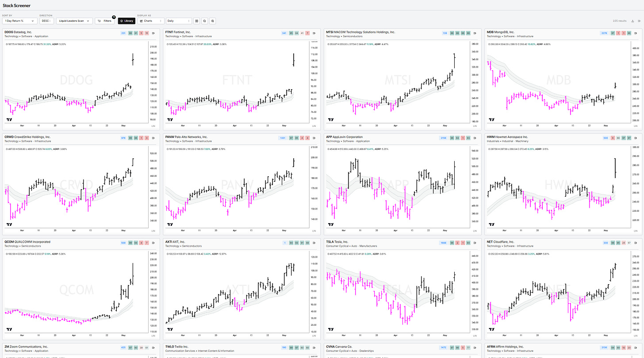Change the DESC direction selector
Screen dimensions: 644x358
(x=47, y=21)
